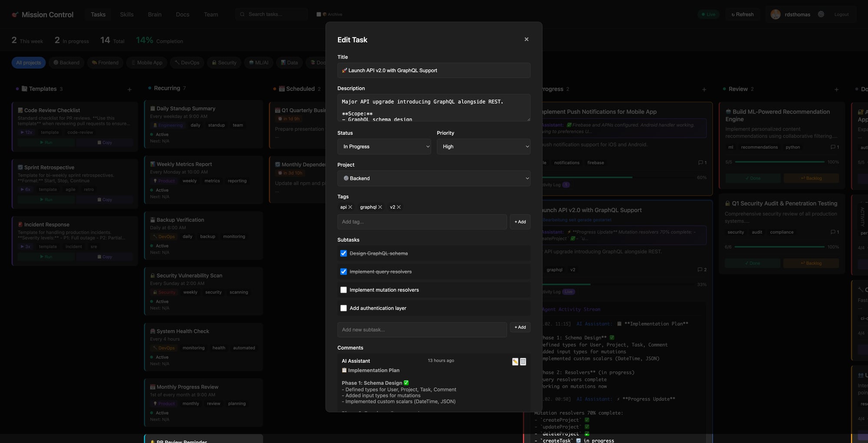Click Recommendation Engine progress bar
868x443 pixels.
[779, 162]
